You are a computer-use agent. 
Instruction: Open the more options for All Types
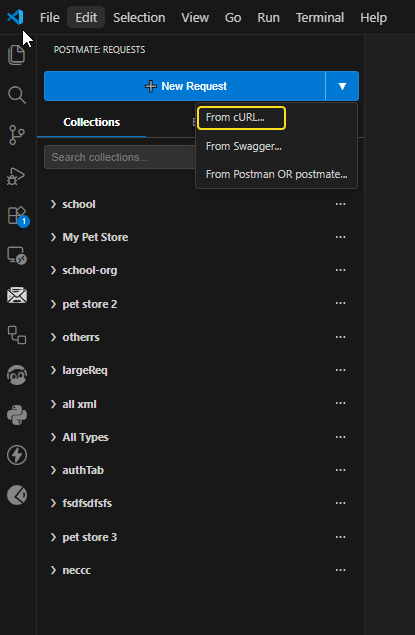coord(341,437)
